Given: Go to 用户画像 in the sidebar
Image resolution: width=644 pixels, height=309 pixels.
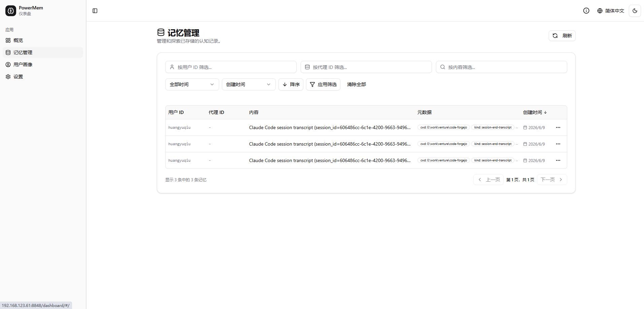Looking at the screenshot, I should point(43,65).
